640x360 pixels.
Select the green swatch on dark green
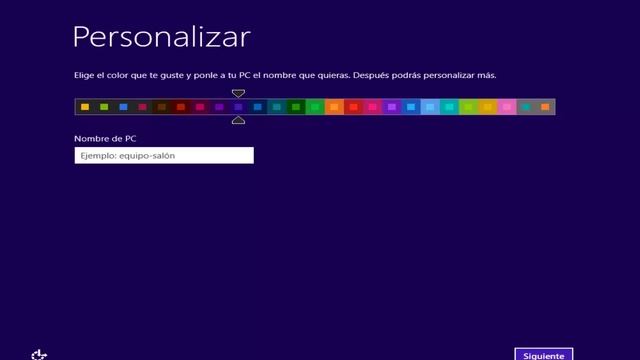(296, 107)
